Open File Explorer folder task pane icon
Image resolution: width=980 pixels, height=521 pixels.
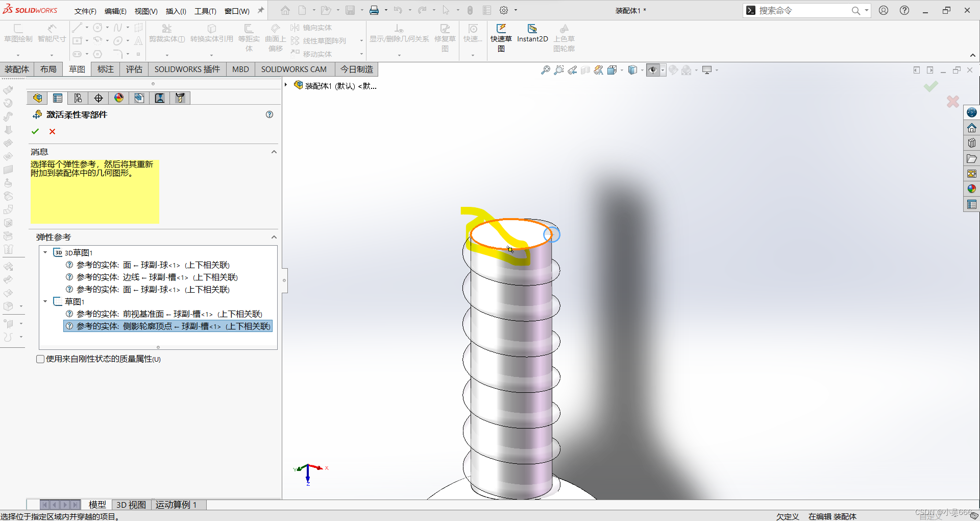972,158
